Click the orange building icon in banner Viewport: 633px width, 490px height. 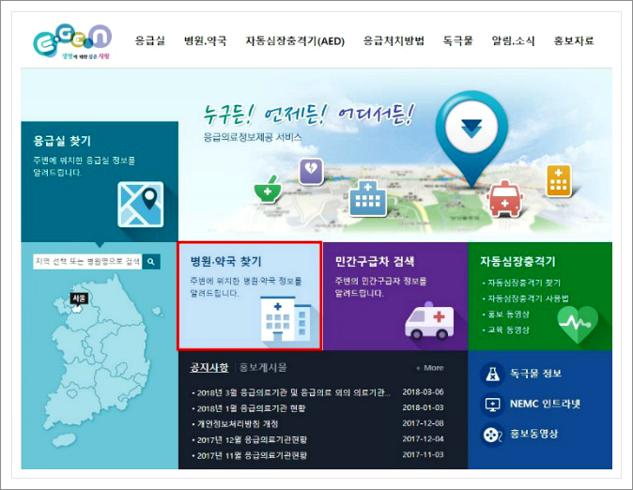559,180
